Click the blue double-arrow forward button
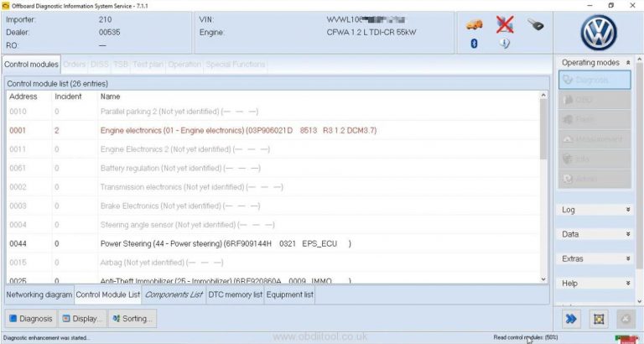This screenshot has height=344, width=644. [x=571, y=319]
